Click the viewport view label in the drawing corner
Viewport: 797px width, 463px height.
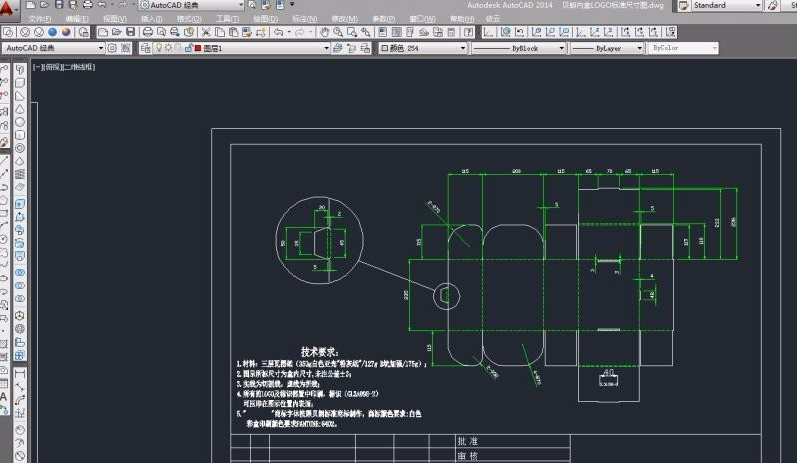tap(64, 67)
